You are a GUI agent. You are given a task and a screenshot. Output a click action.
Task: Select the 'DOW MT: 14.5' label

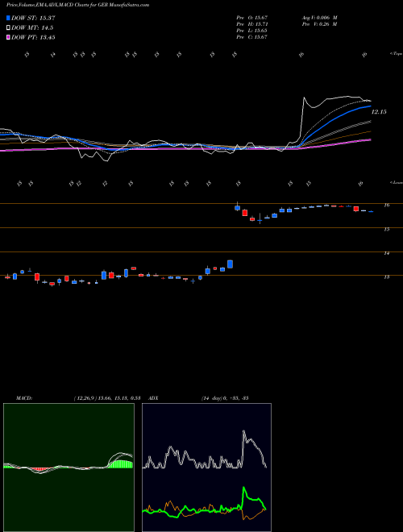click(32, 28)
